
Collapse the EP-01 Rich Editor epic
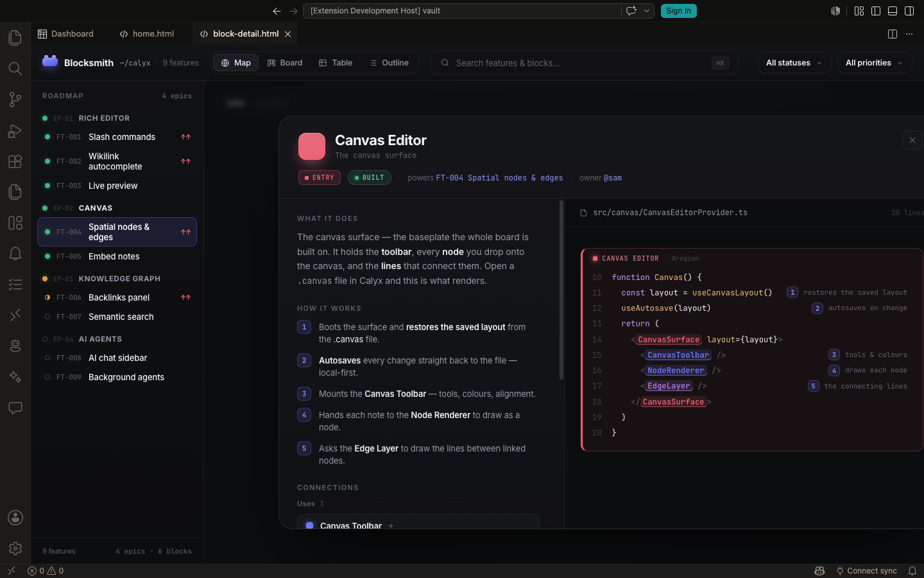(x=117, y=118)
